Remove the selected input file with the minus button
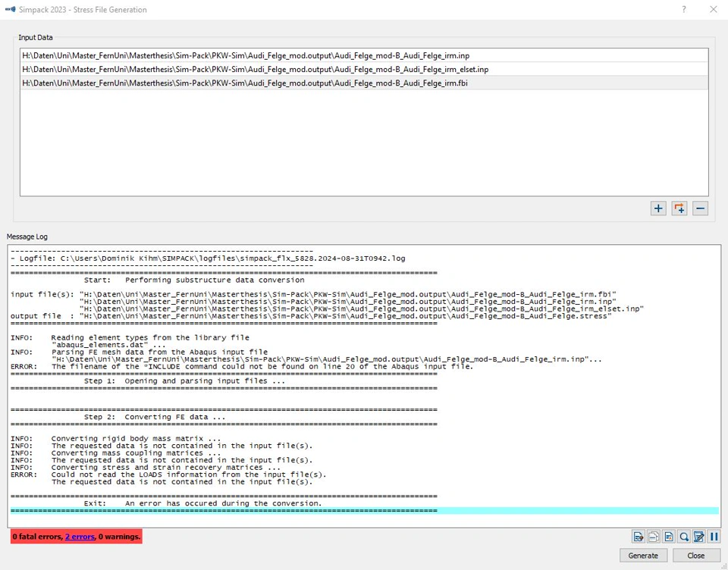Image resolution: width=728 pixels, height=570 pixels. (x=700, y=208)
